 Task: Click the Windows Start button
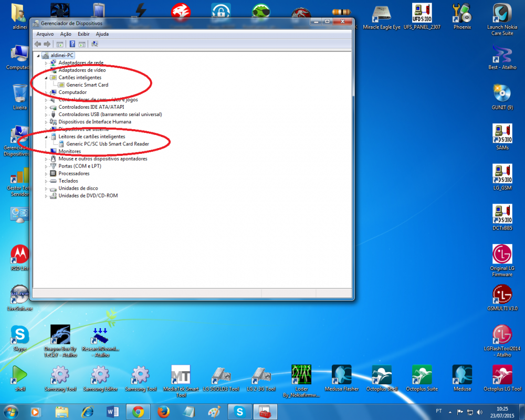tap(10, 411)
